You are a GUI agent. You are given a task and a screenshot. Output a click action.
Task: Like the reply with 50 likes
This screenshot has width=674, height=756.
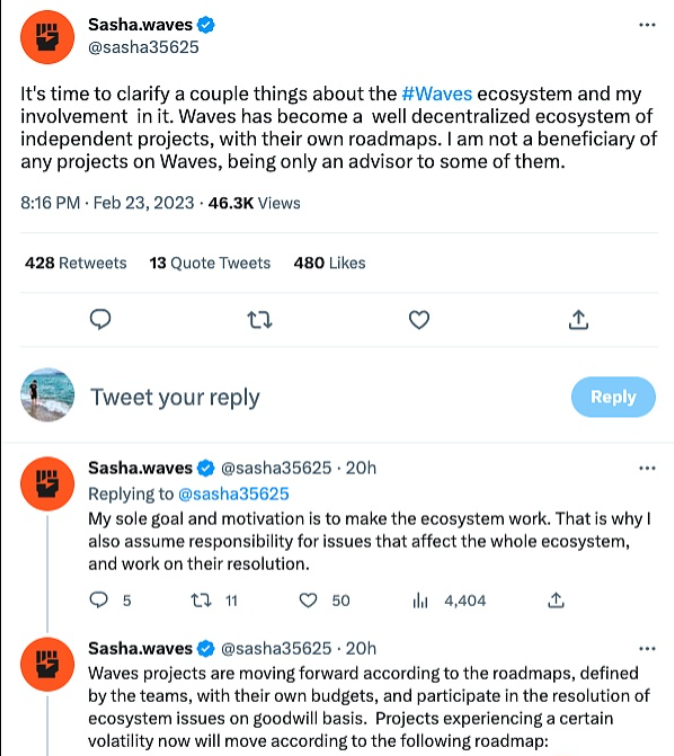pyautogui.click(x=310, y=600)
